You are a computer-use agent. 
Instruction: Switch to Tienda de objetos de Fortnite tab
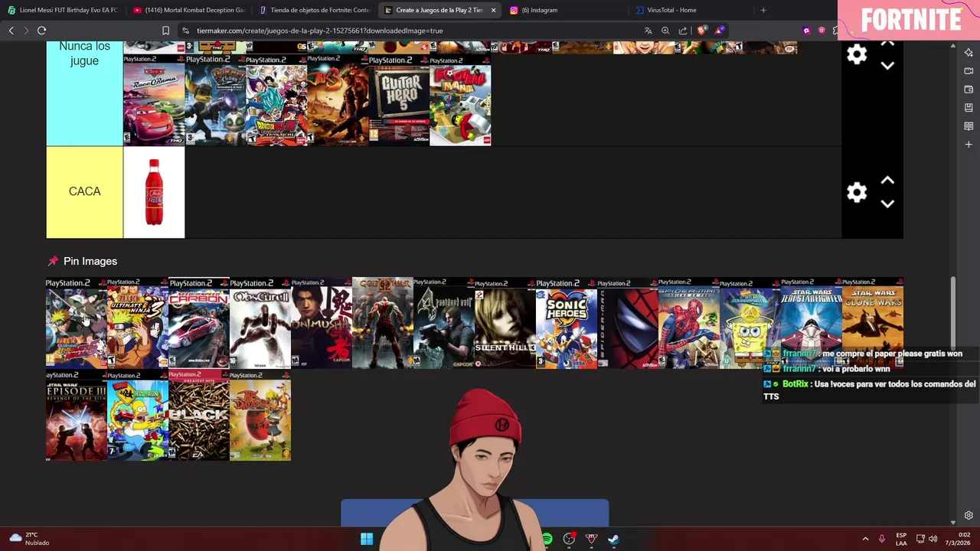[x=315, y=10]
